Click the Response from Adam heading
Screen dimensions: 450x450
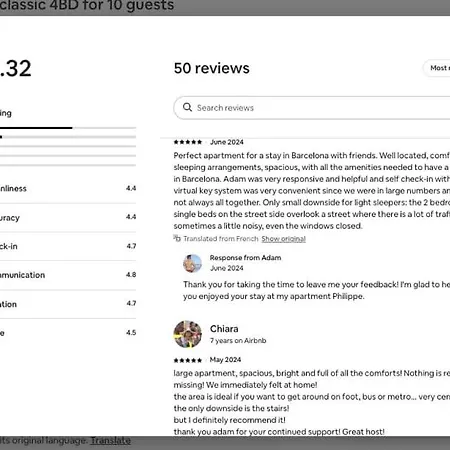[245, 258]
